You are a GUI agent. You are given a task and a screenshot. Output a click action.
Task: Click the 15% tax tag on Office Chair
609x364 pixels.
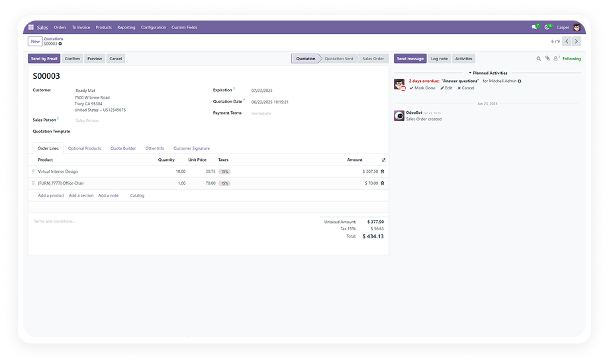[x=224, y=183]
